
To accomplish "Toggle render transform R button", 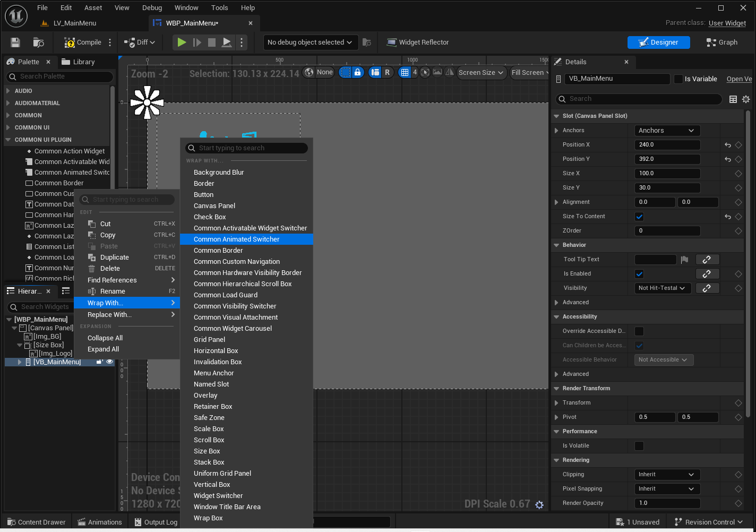I will click(x=388, y=73).
